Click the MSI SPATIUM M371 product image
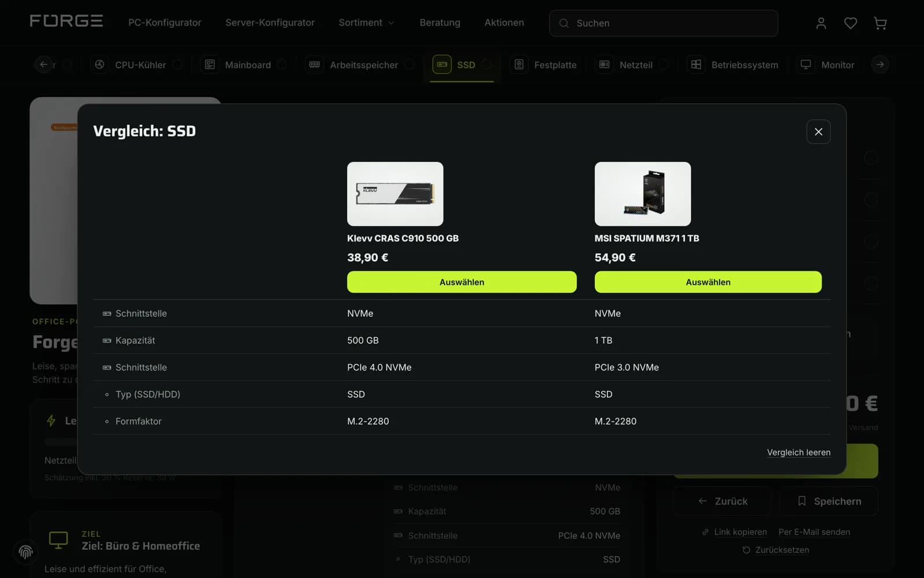924x578 pixels. click(x=643, y=194)
